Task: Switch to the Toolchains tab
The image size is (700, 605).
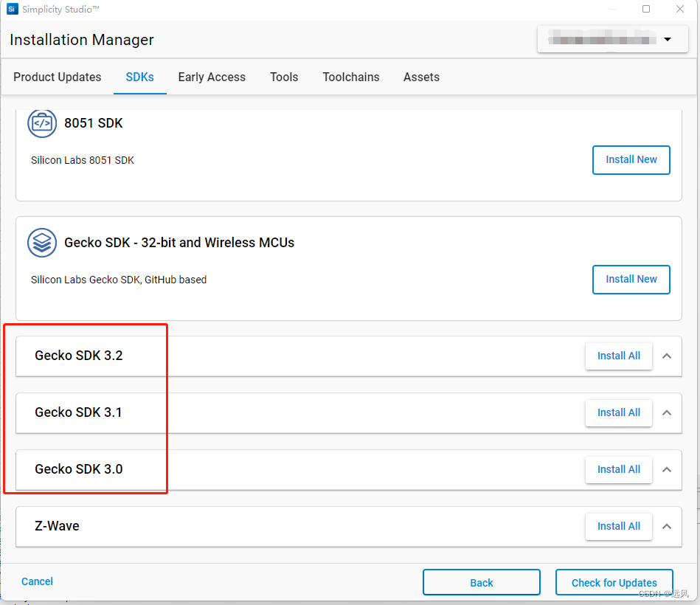Action: point(350,77)
